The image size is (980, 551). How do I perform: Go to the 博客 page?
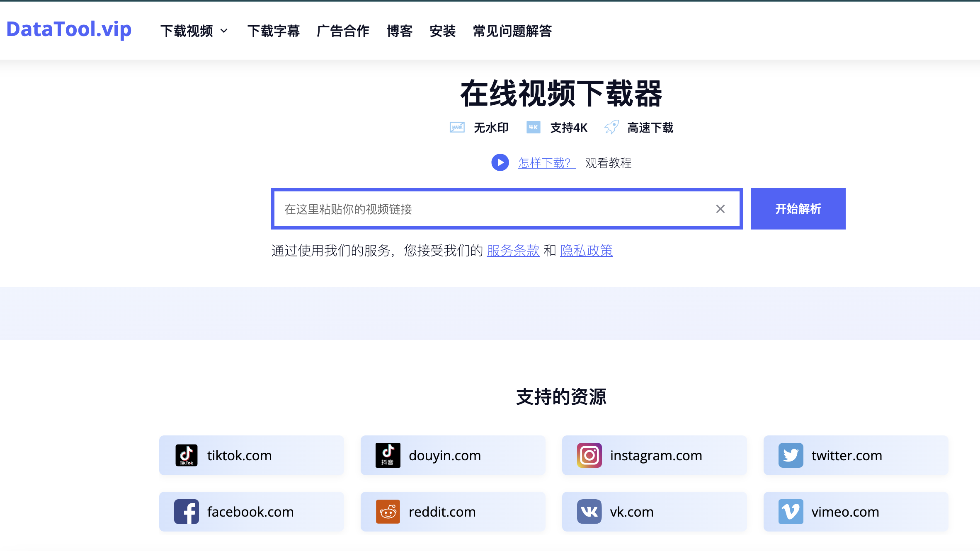point(399,31)
